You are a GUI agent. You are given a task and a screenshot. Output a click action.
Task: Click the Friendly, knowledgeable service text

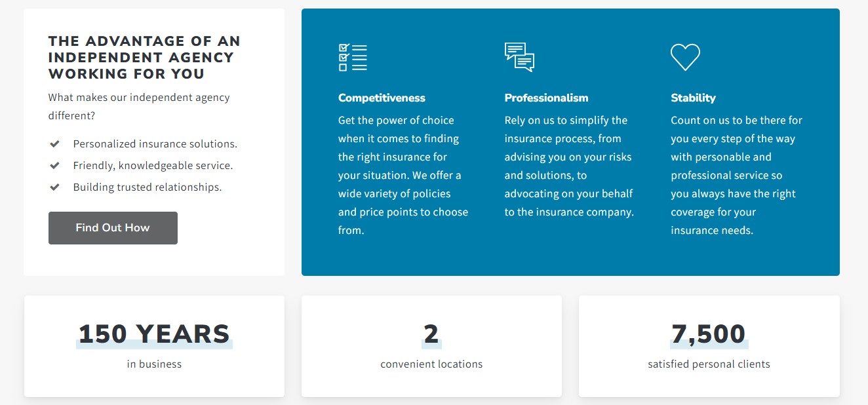click(153, 165)
